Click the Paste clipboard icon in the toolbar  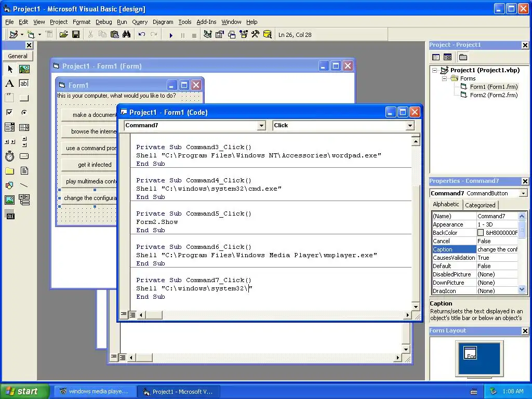(x=115, y=35)
